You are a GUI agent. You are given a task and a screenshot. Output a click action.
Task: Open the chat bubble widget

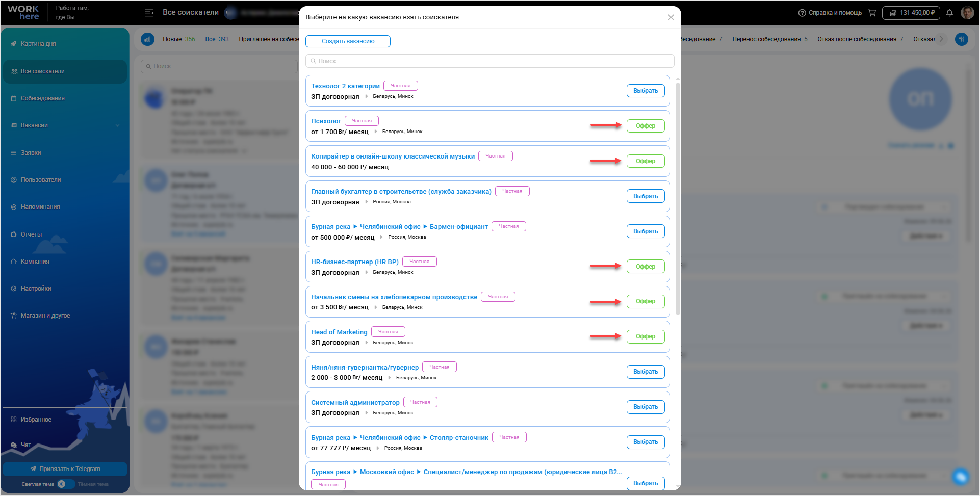coord(961,477)
